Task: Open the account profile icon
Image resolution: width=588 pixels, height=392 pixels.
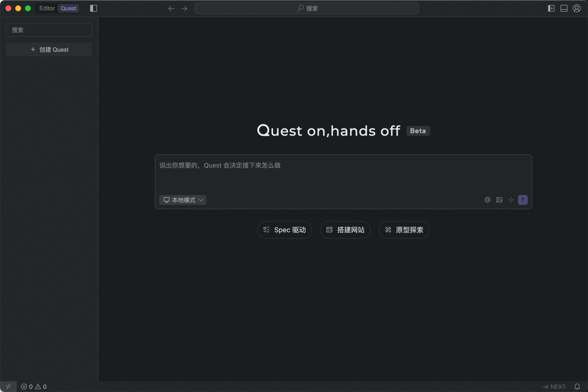Action: pos(576,9)
